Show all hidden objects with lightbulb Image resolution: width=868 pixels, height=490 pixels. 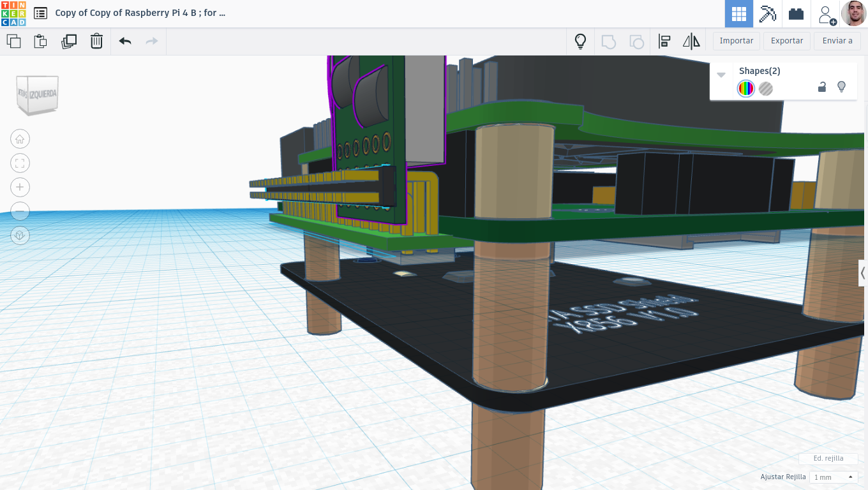click(x=580, y=41)
